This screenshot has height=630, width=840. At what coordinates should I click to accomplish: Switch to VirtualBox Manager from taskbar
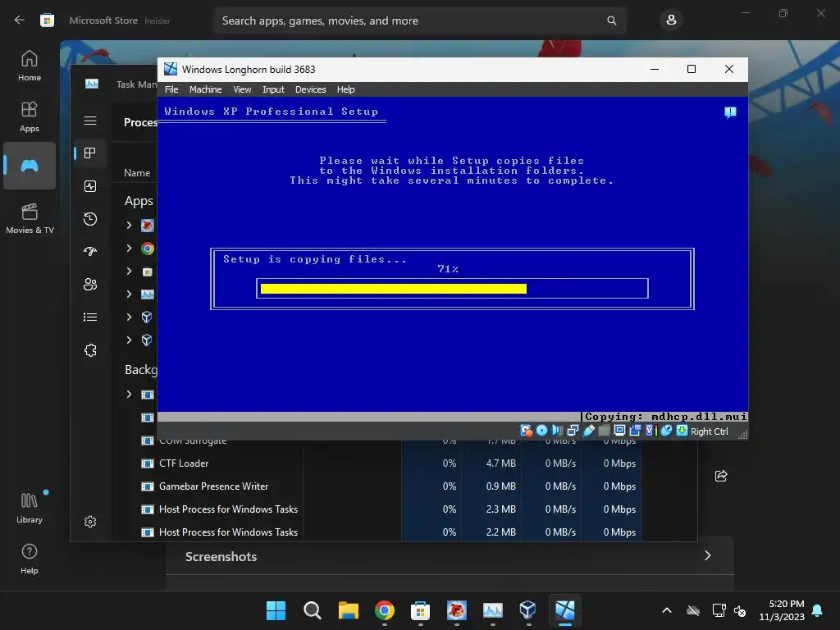[x=527, y=610]
